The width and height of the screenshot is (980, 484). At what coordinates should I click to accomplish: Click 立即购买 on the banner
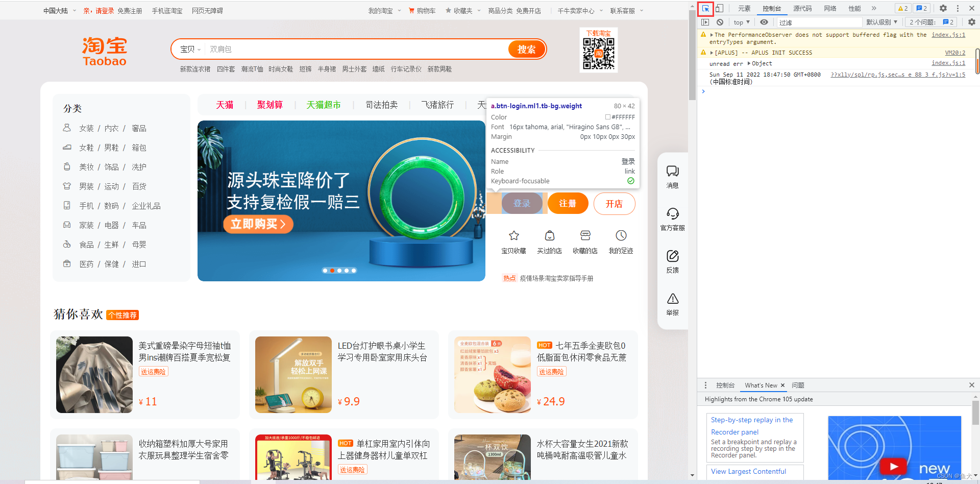[x=258, y=224]
